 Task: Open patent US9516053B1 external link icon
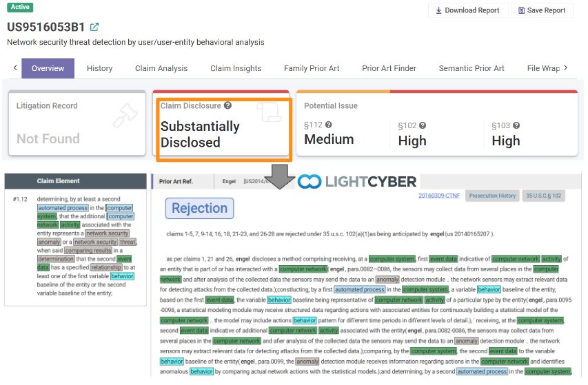[x=94, y=28]
